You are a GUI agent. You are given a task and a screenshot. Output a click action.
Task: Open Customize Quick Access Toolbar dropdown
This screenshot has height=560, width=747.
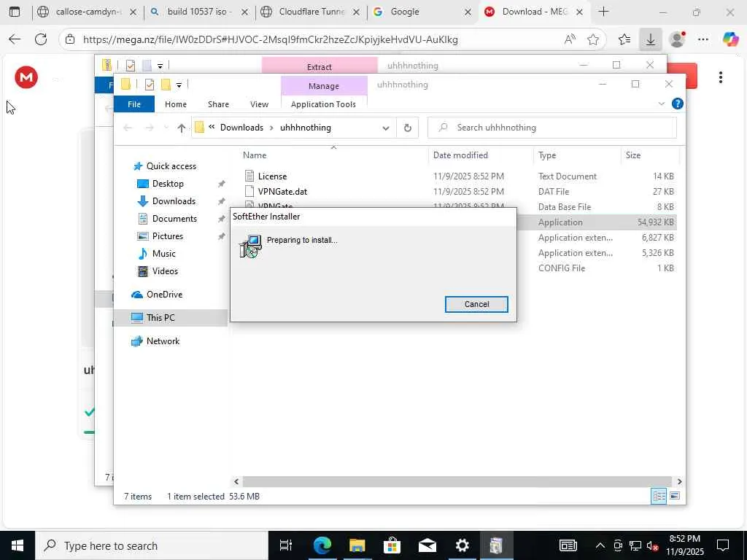point(179,85)
